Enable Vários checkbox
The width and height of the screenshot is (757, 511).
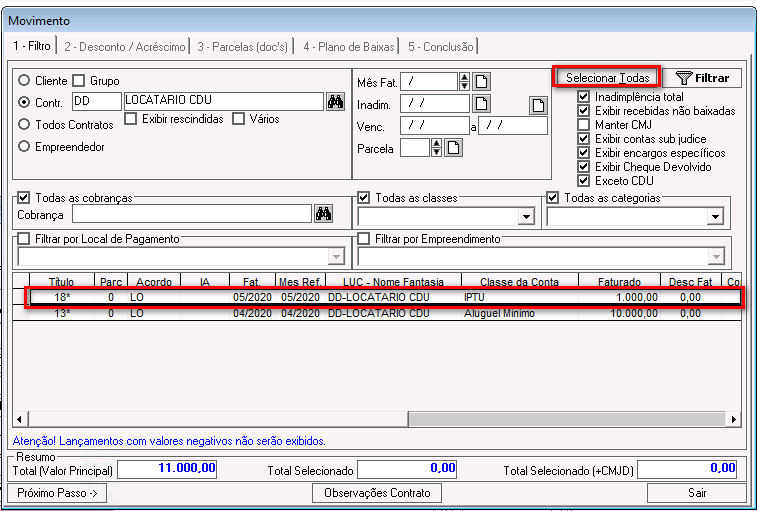(x=238, y=119)
